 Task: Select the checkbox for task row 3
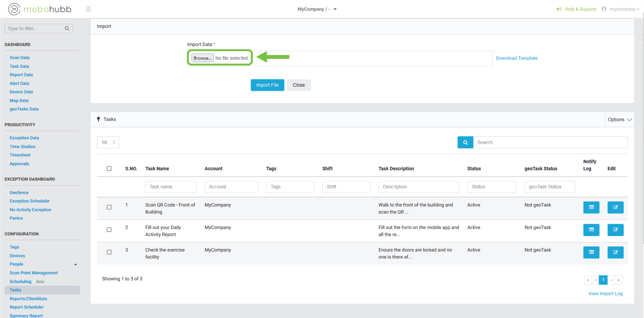point(109,252)
